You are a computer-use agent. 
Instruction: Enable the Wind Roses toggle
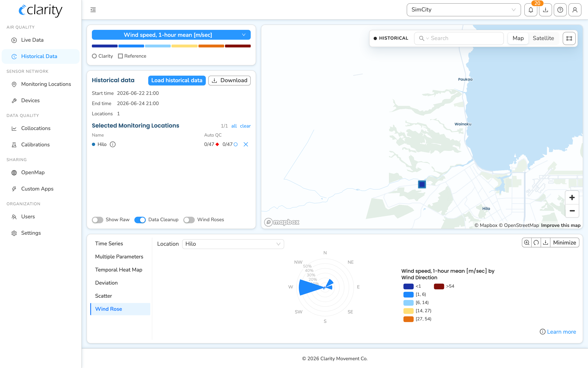point(189,220)
